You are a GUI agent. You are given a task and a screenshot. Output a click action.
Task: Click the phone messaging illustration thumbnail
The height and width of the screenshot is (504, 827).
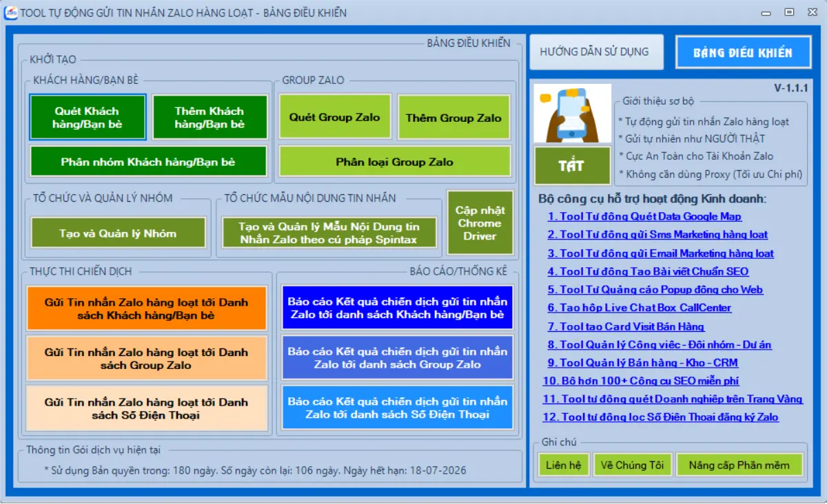(572, 114)
